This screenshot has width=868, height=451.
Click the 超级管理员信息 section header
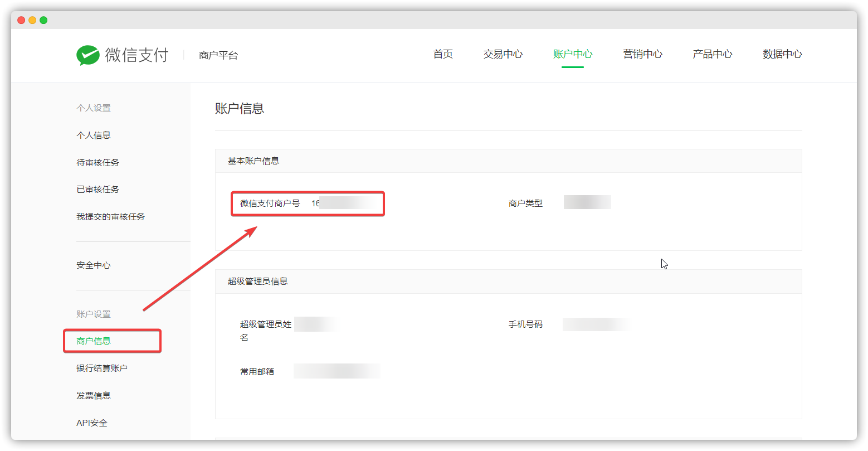click(x=258, y=282)
